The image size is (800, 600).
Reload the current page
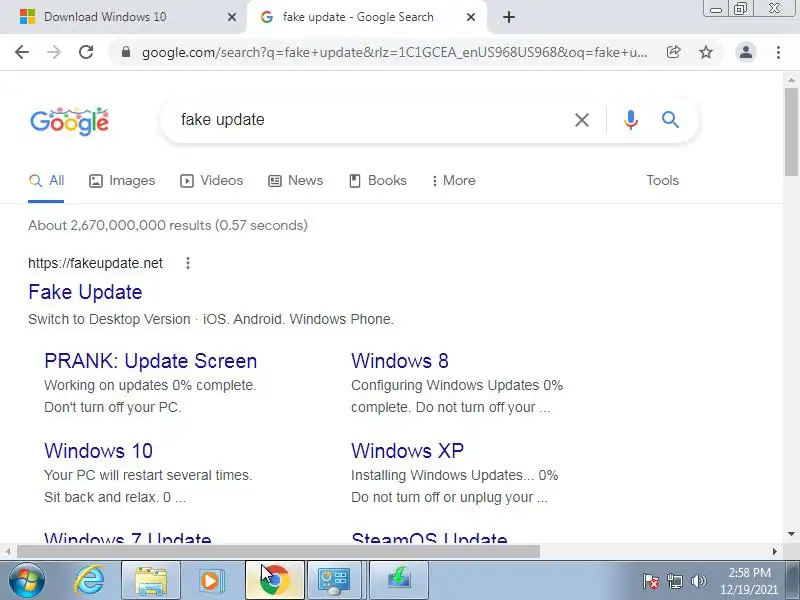(86, 52)
